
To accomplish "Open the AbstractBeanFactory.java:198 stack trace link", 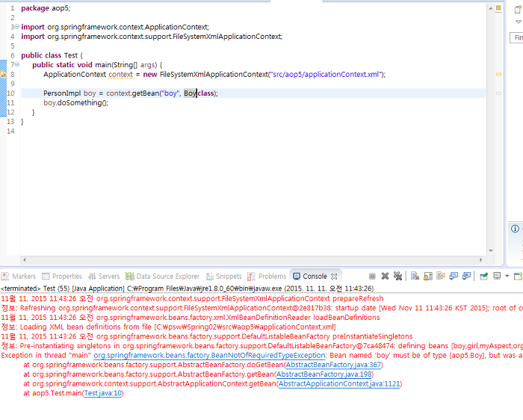I will [x=324, y=374].
